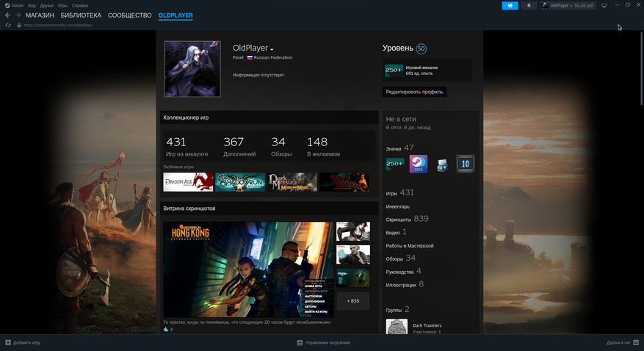This screenshot has width=644, height=351.
Task: Click the third badge robot icon
Action: (442, 164)
